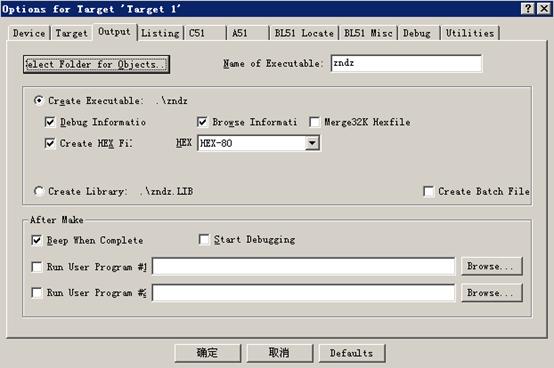
Task: Toggle the Browse Information checkbox
Action: 202,122
